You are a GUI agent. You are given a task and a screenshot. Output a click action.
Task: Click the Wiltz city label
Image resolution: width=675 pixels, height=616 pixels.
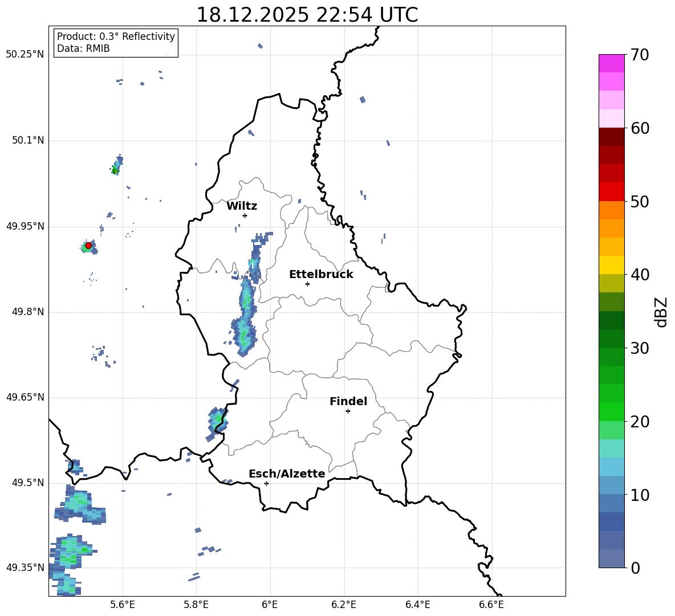coord(242,206)
